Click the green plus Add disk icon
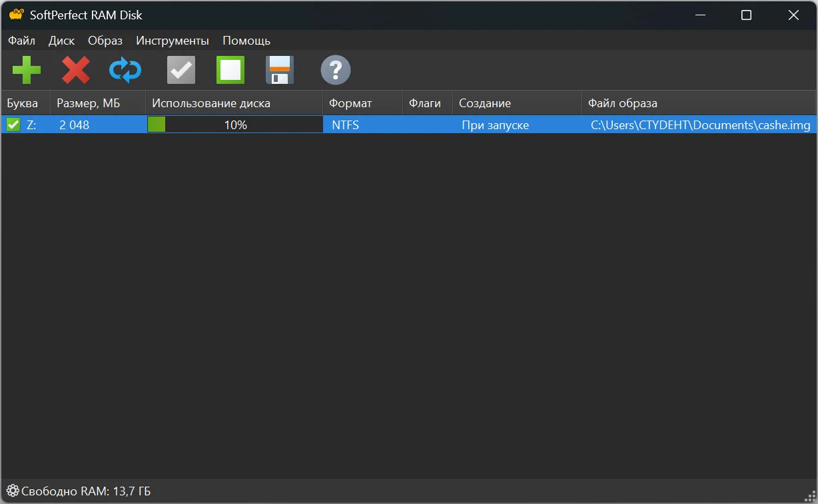This screenshot has height=504, width=818. point(27,70)
